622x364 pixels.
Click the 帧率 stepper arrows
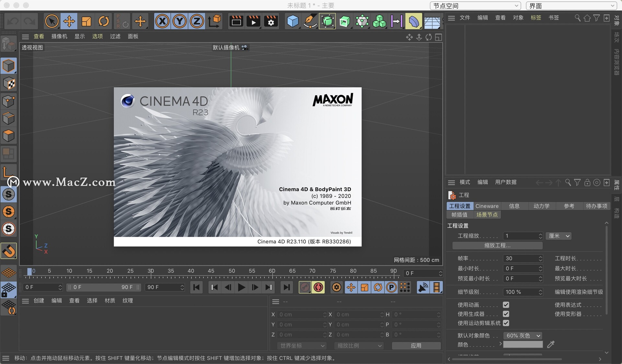[x=540, y=258]
